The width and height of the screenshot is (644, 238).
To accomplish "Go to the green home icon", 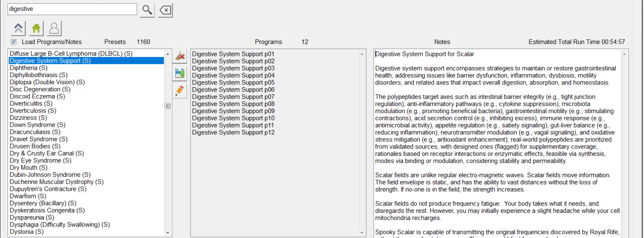I will click(36, 28).
